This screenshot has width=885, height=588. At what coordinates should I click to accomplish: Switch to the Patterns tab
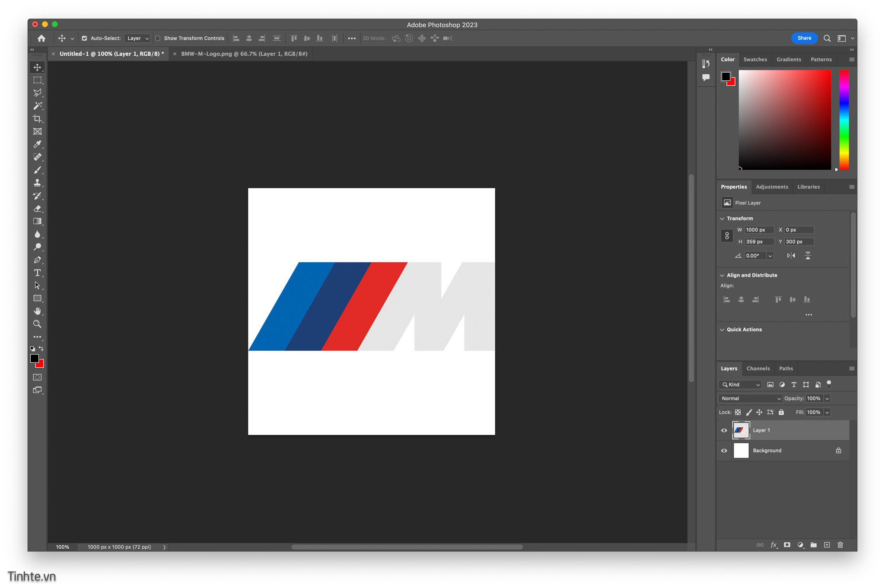click(x=821, y=60)
